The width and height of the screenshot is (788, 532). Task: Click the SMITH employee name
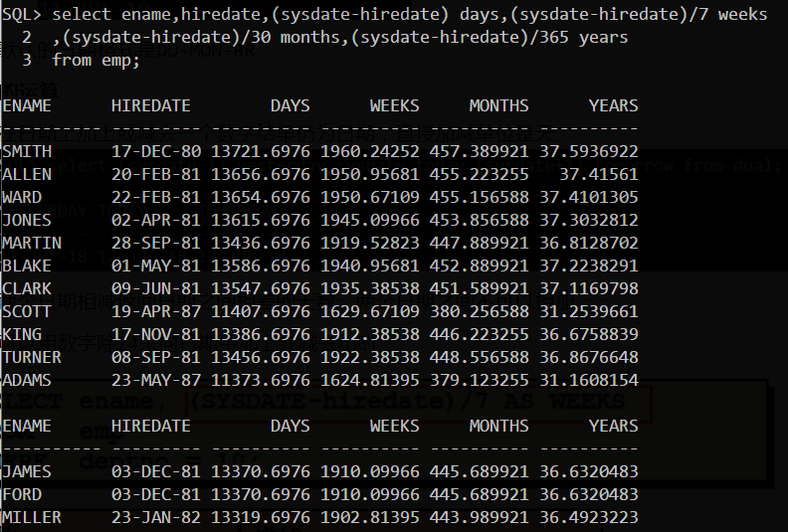click(27, 151)
